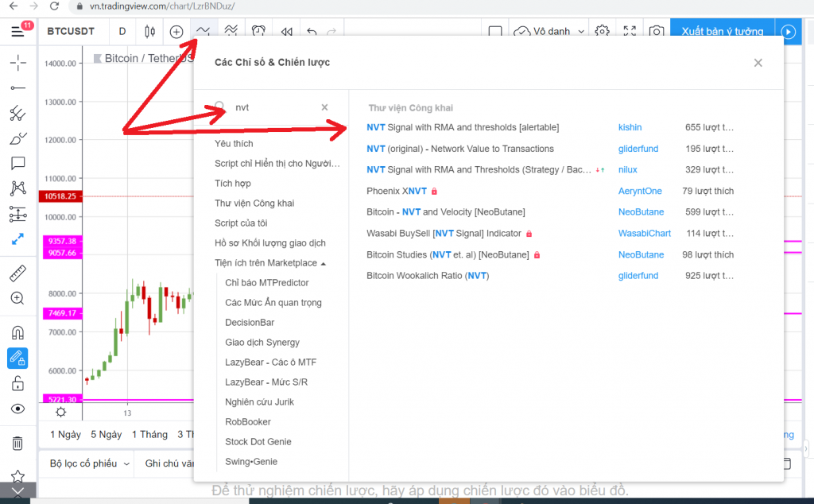Click the redo arrow
Image resolution: width=814 pixels, height=504 pixels.
pos(331,32)
